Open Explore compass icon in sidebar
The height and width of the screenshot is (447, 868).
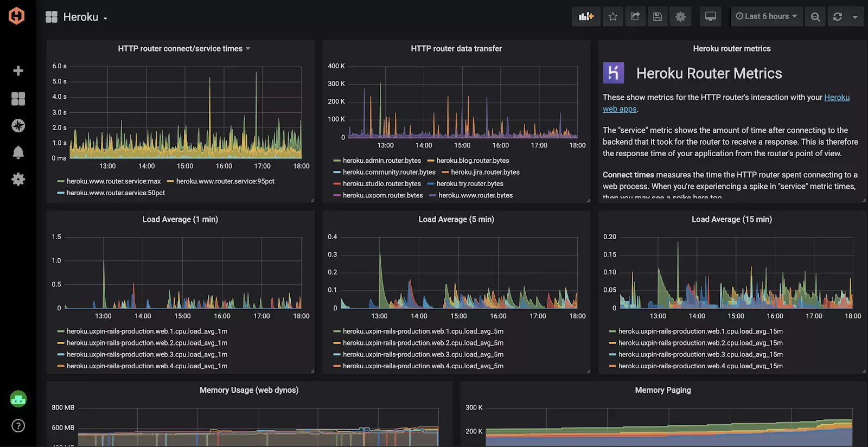click(x=18, y=126)
